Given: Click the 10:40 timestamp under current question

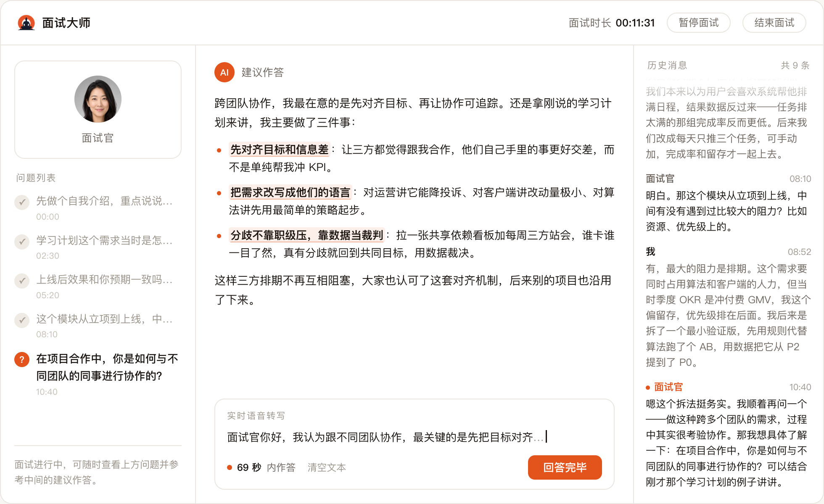Looking at the screenshot, I should click(x=47, y=392).
